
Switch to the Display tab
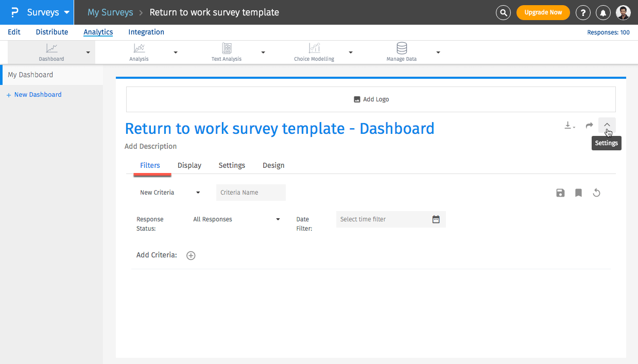[x=189, y=165]
